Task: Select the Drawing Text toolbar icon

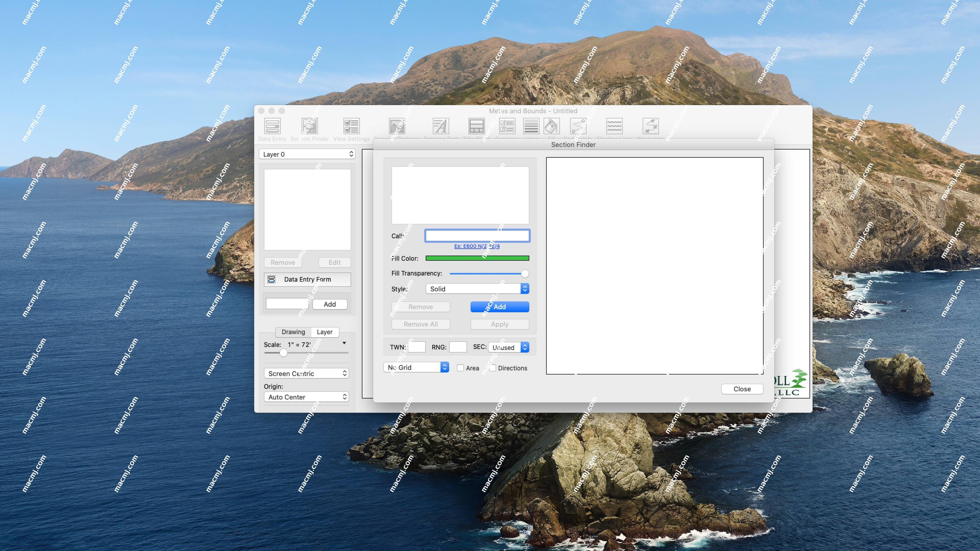Action: coord(440,126)
